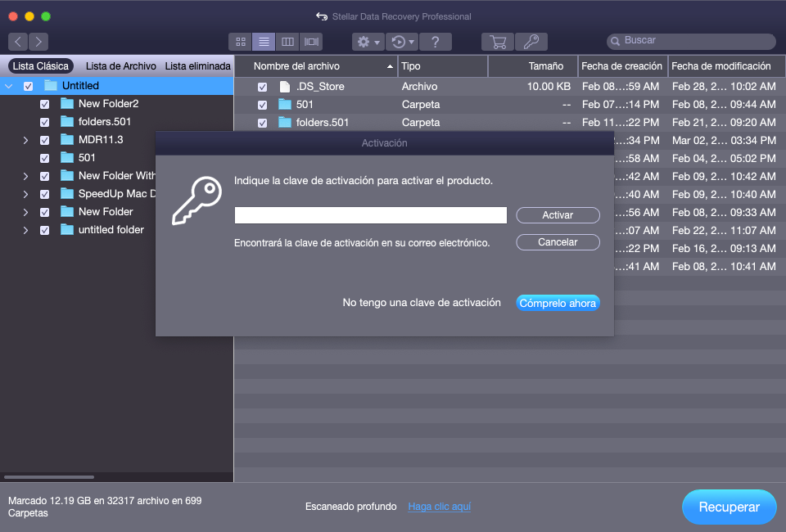Select the Untitled folder icon in tree
This screenshot has height=532, width=786.
51,85
